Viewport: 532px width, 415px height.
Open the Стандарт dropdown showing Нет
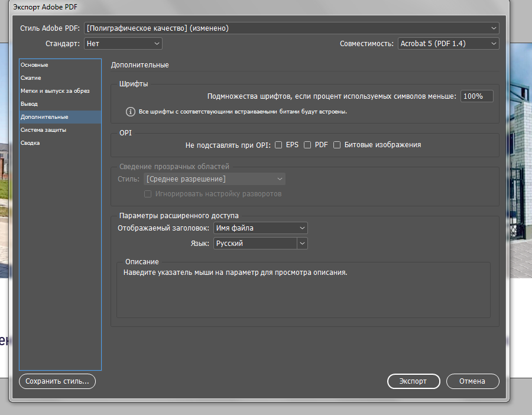[x=123, y=43]
